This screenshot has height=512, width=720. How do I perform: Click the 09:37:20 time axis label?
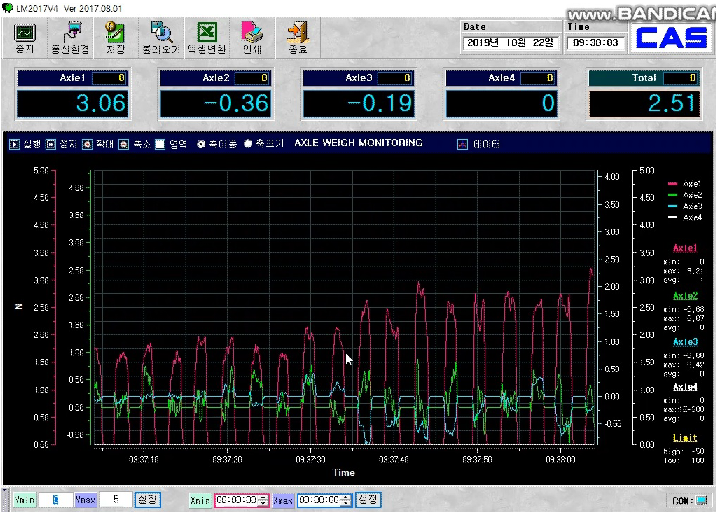tap(227, 459)
